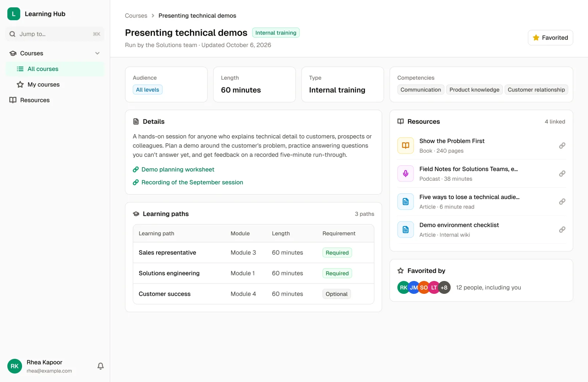588x382 pixels.
Task: Click the Resources panel book icon
Action: tap(401, 122)
